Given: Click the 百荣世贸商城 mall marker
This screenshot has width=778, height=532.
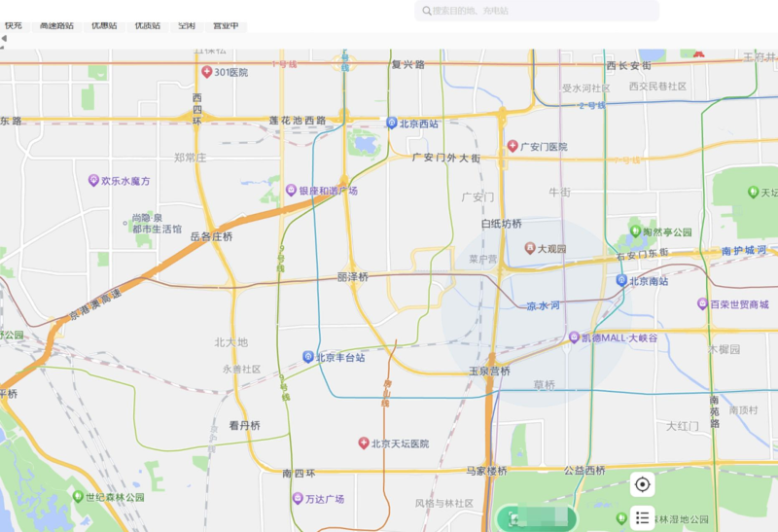Looking at the screenshot, I should point(702,303).
